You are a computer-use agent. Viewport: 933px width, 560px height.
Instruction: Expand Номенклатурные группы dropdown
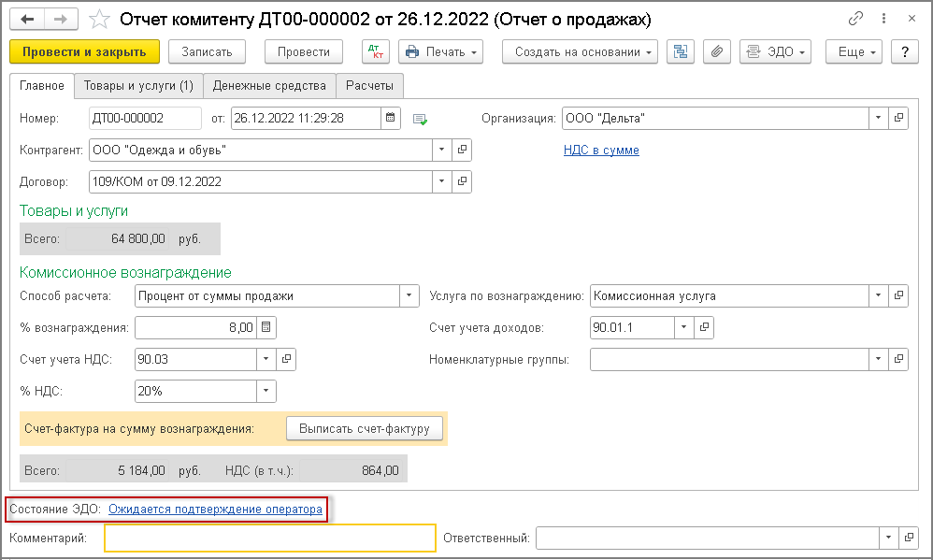[x=878, y=359]
